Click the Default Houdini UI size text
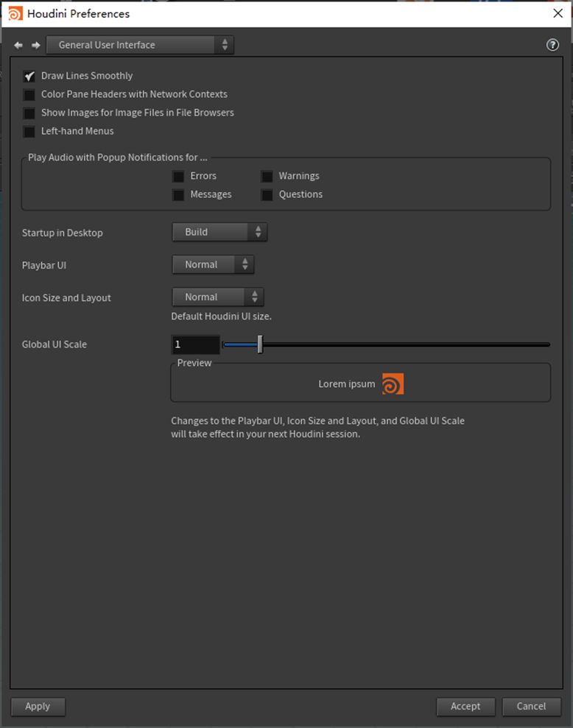This screenshot has width=573, height=728. 221,317
